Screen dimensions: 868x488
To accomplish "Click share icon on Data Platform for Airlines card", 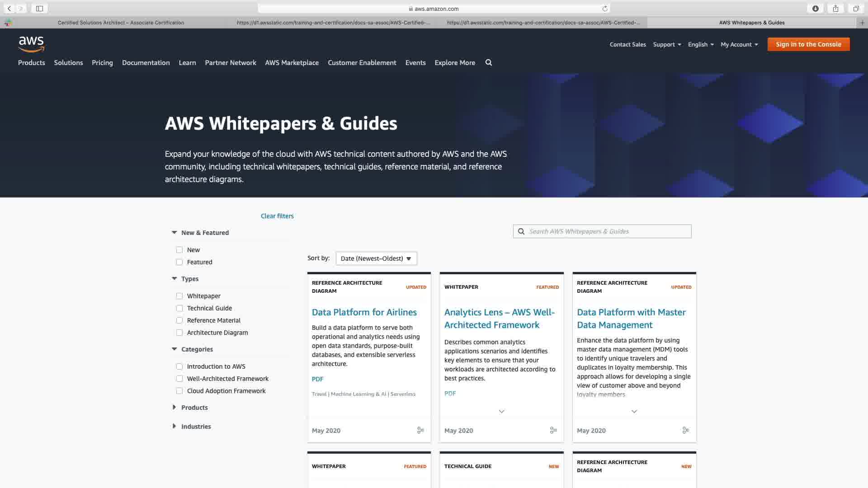I will (x=420, y=430).
